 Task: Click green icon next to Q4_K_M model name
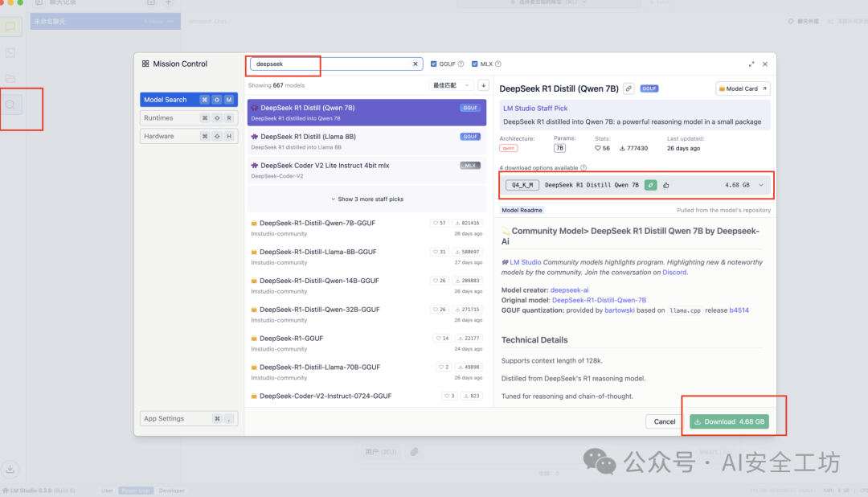coord(650,185)
